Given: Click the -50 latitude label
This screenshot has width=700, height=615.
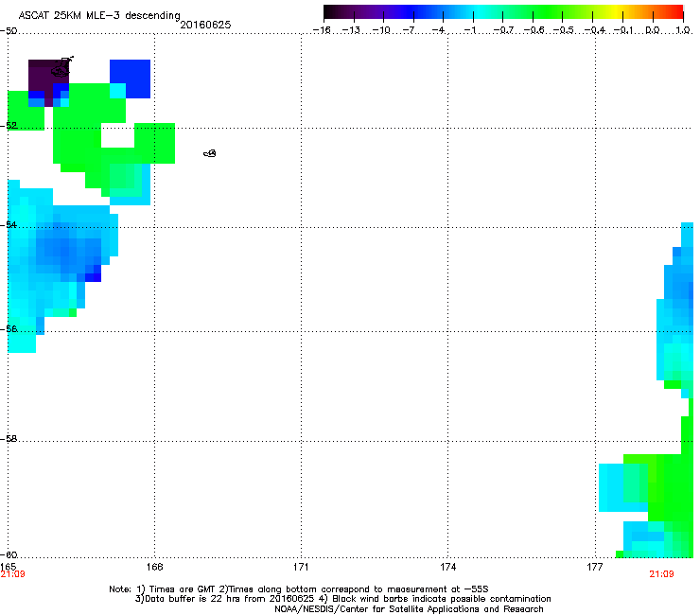Looking at the screenshot, I should (9, 31).
